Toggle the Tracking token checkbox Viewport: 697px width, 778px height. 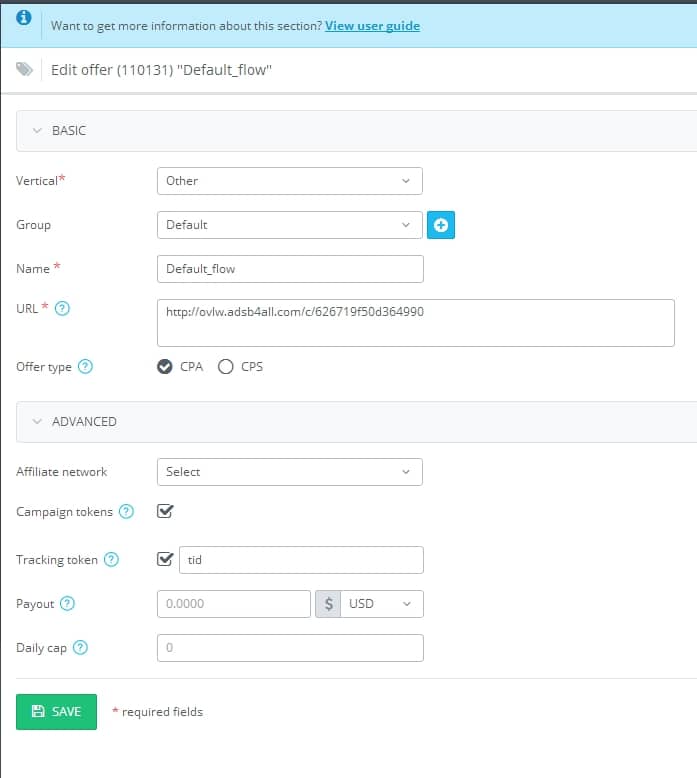point(165,559)
